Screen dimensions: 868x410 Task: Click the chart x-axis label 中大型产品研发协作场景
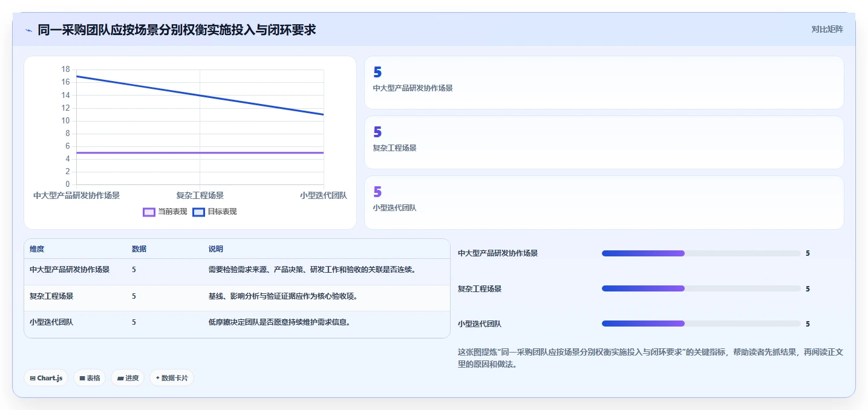pos(76,195)
